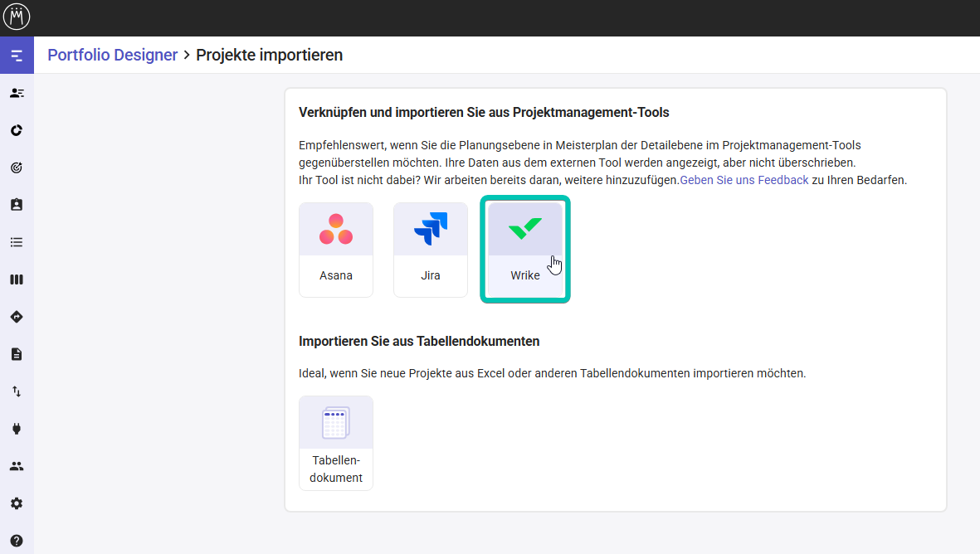Click the import/export arrows sidebar icon
Viewport: 980px width, 554px height.
[x=17, y=391]
